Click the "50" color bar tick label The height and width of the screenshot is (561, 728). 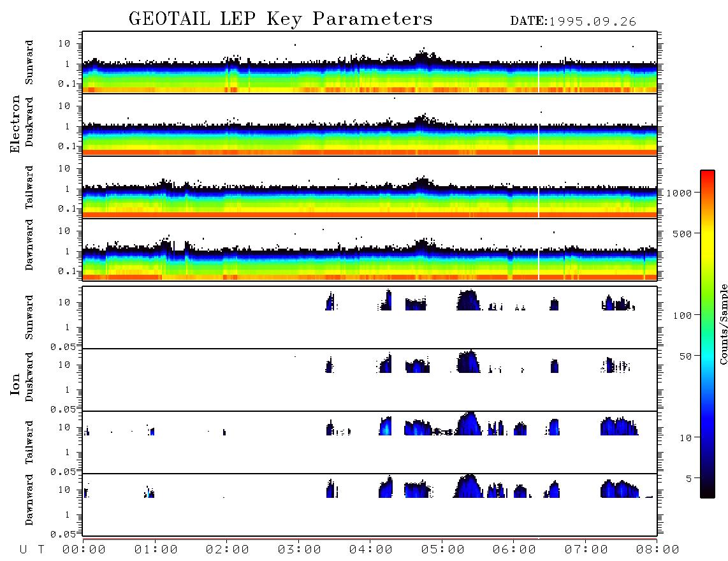point(685,356)
